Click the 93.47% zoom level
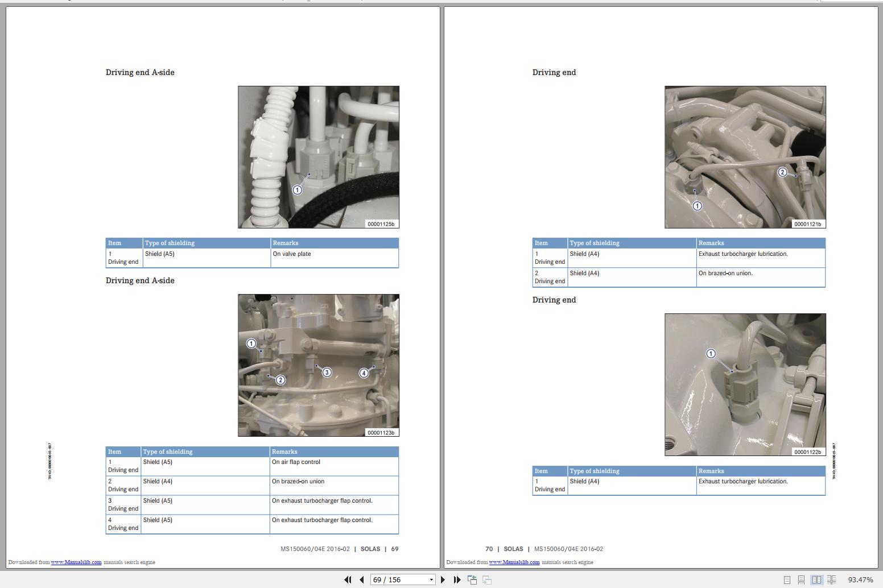Image resolution: width=883 pixels, height=588 pixels. 860,579
